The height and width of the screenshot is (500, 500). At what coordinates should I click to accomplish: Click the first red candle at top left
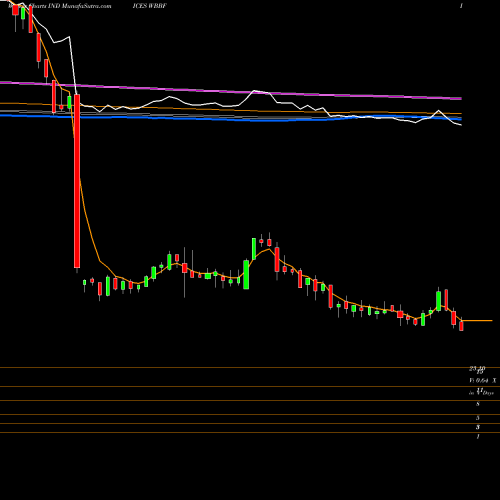pyautogui.click(x=15, y=10)
